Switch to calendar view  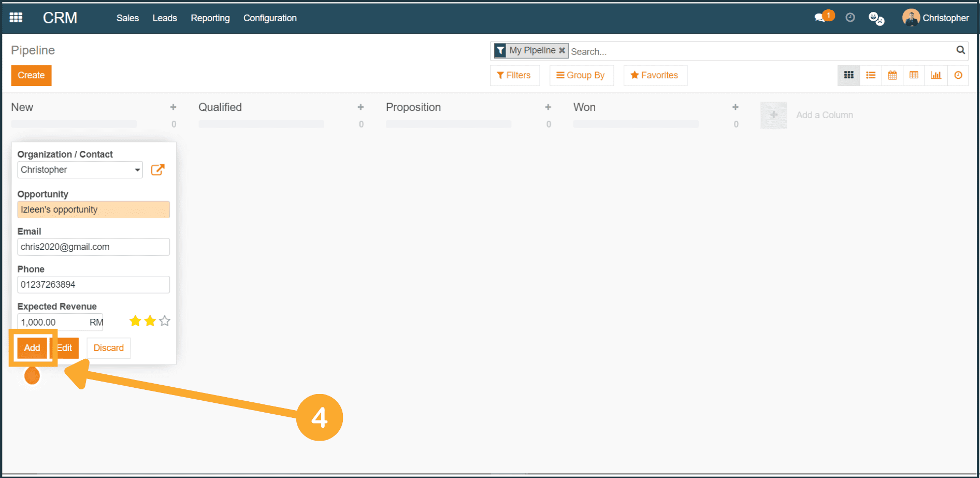[x=892, y=75]
